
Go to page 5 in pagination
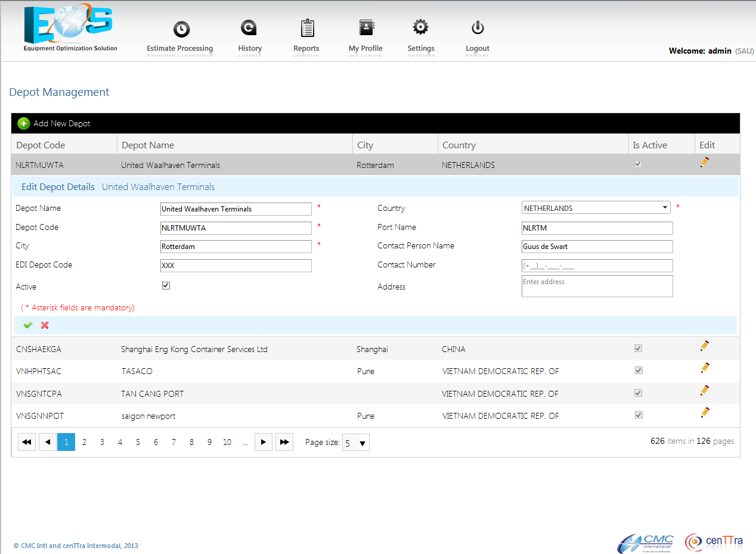(x=138, y=442)
